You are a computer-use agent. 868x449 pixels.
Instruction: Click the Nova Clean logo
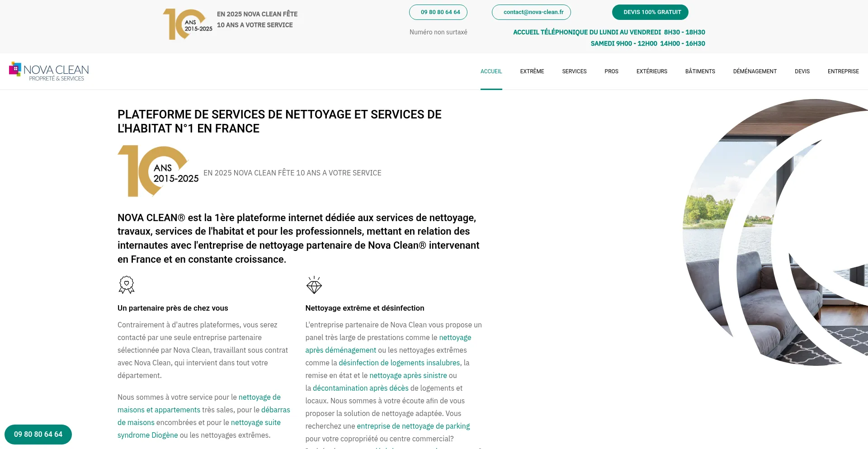click(49, 71)
